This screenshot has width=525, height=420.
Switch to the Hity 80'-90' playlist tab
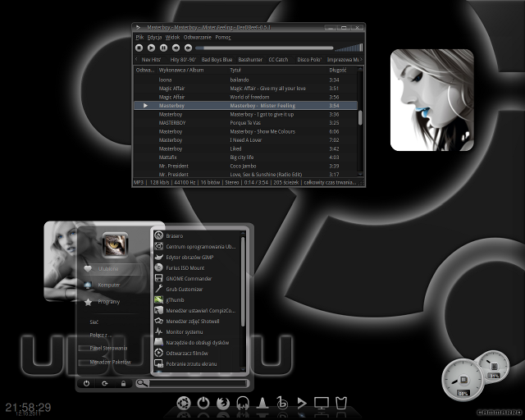pyautogui.click(x=183, y=60)
